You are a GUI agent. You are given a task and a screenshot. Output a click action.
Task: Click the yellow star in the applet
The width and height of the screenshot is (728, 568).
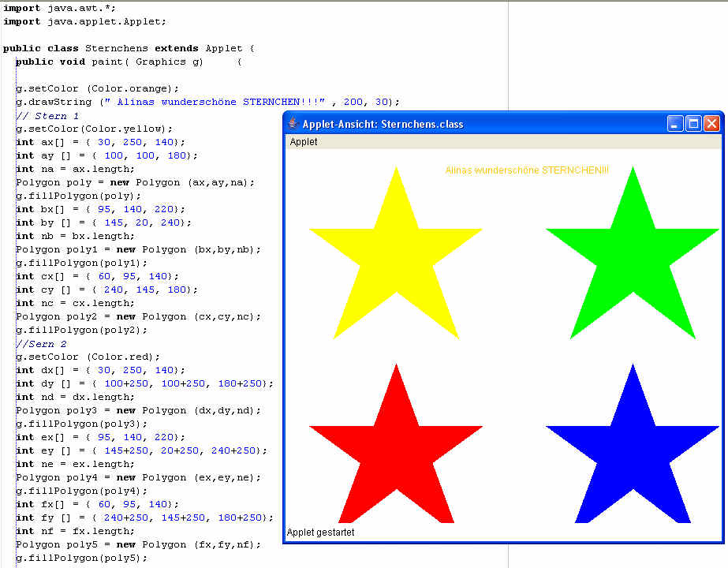click(396, 252)
